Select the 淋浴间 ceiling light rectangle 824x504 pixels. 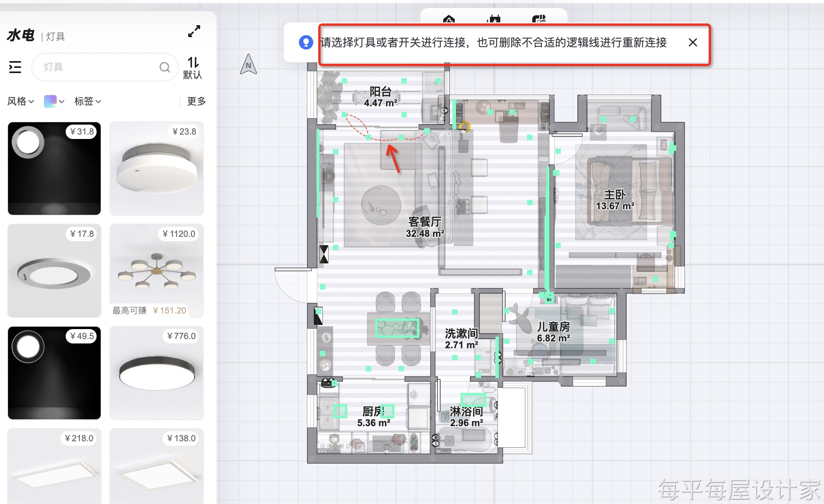tap(473, 400)
